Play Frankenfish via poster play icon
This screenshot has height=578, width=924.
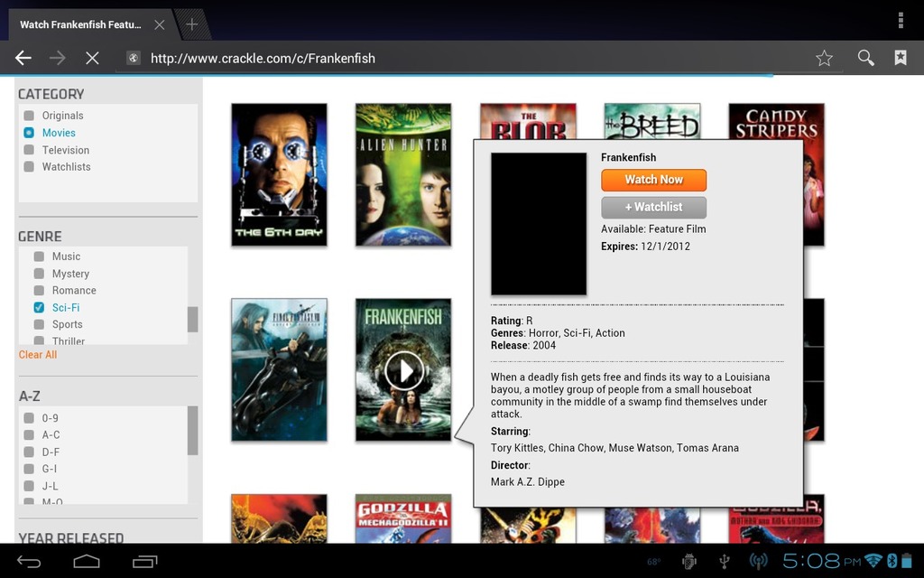click(403, 371)
